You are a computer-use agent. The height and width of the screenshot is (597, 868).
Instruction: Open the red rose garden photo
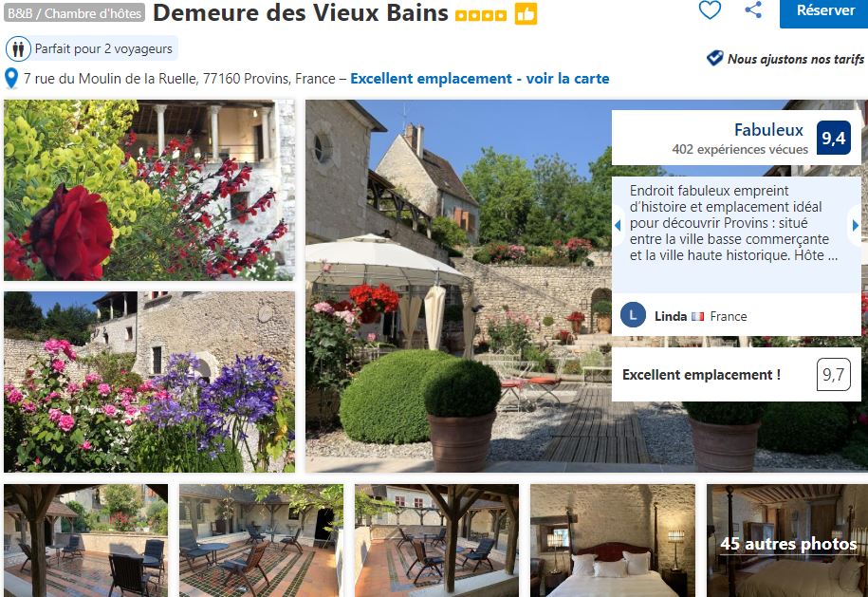tap(150, 190)
